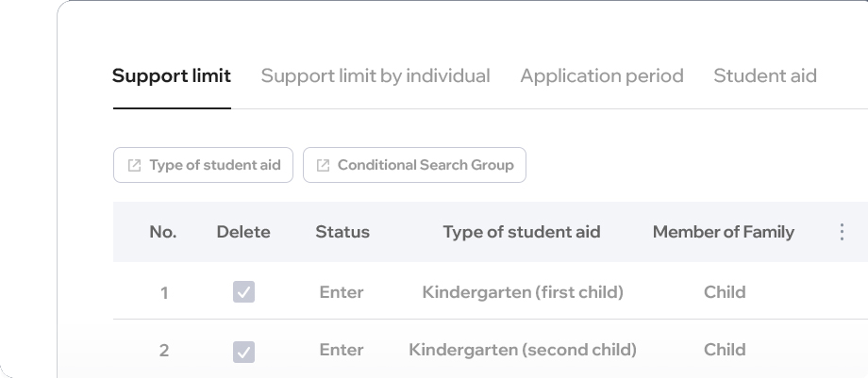Select the Student aid tab
Viewport: 868px width, 378px height.
765,75
